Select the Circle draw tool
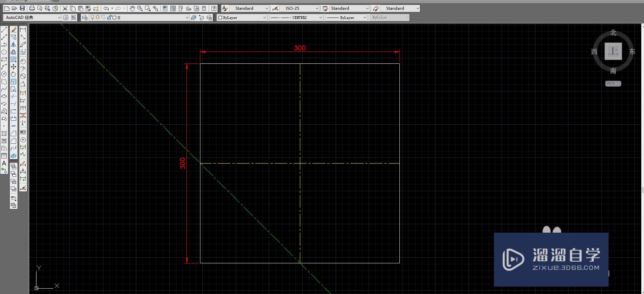The width and height of the screenshot is (644, 294). pyautogui.click(x=4, y=74)
